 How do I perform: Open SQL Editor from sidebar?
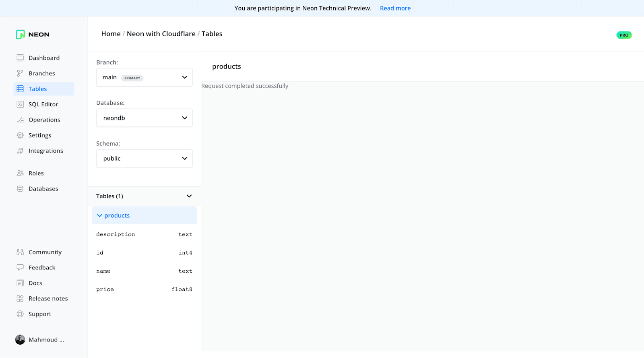pos(44,104)
